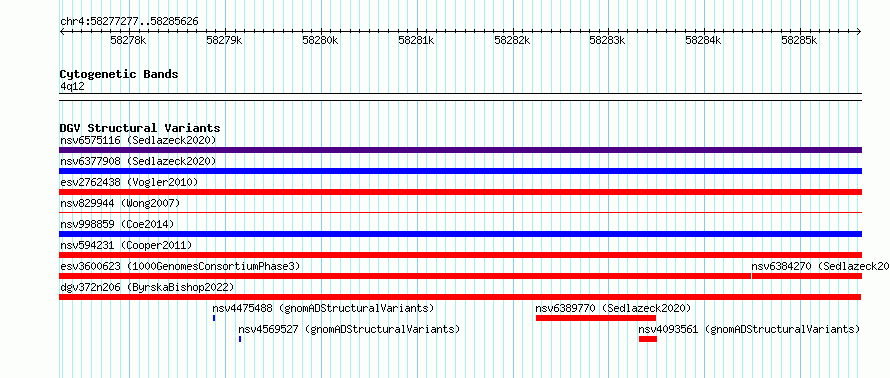Click the ruler's right arrow end
The height and width of the screenshot is (378, 890).
(x=859, y=31)
